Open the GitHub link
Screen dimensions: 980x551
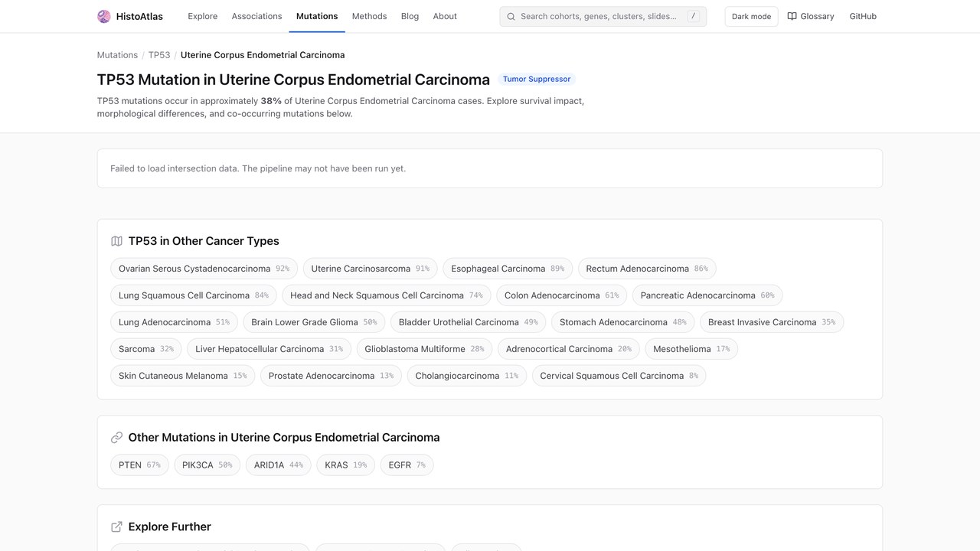863,16
